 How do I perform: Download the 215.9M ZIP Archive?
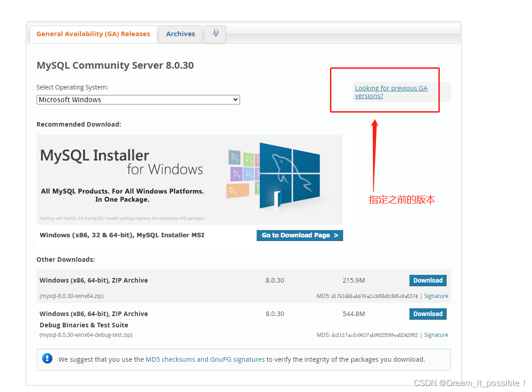click(428, 280)
